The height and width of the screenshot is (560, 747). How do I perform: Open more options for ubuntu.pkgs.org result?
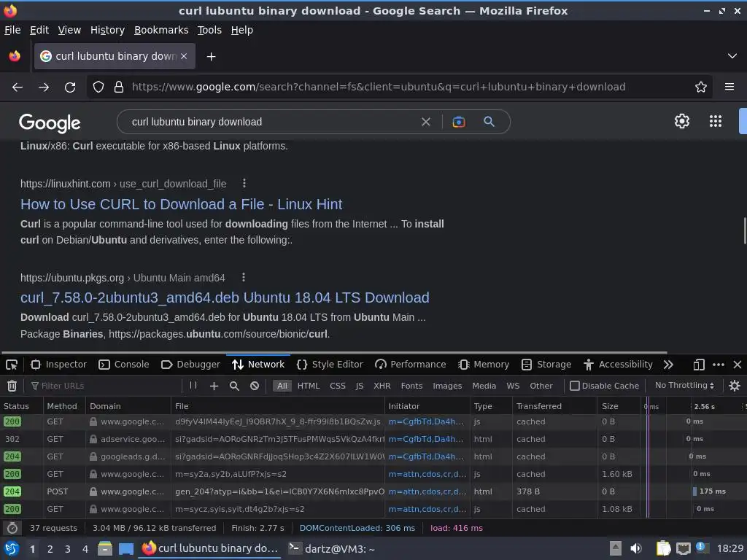tap(244, 277)
